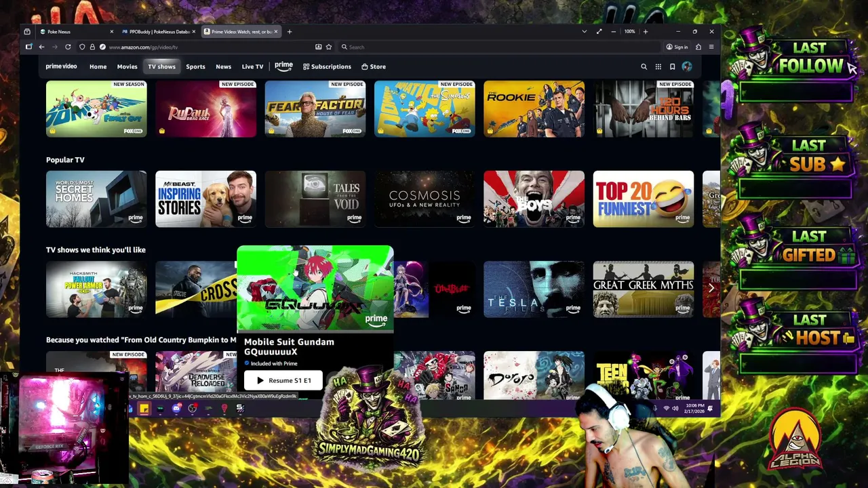Viewport: 868px width, 488px height.
Task: Open the Subscriptions nav item
Action: [x=327, y=66]
